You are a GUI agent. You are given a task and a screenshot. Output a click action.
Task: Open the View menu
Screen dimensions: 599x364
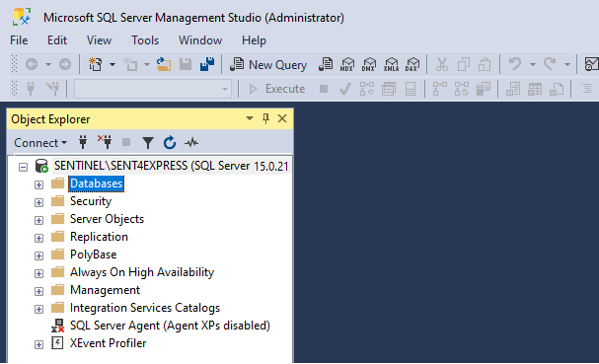tap(99, 40)
